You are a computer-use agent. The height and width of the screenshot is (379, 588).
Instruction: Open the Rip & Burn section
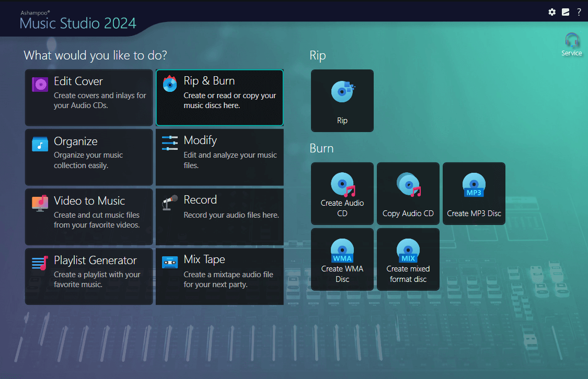pyautogui.click(x=219, y=97)
